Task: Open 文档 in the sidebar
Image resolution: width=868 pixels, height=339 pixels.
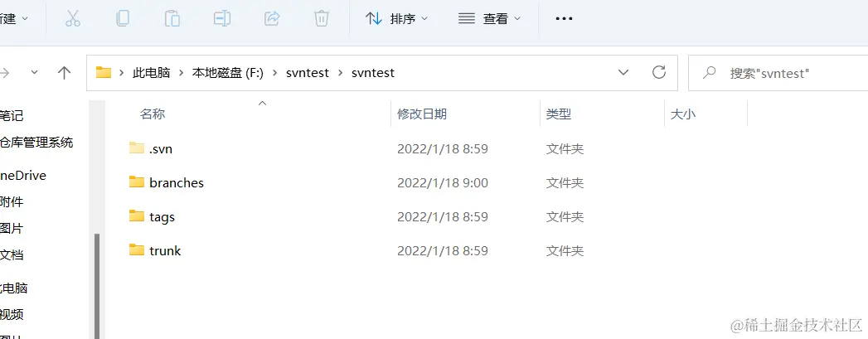Action: pos(12,255)
